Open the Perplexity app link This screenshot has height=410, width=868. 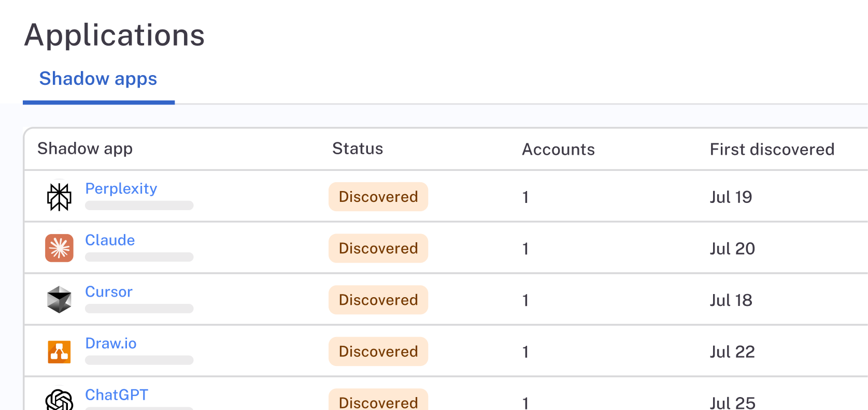tap(121, 188)
